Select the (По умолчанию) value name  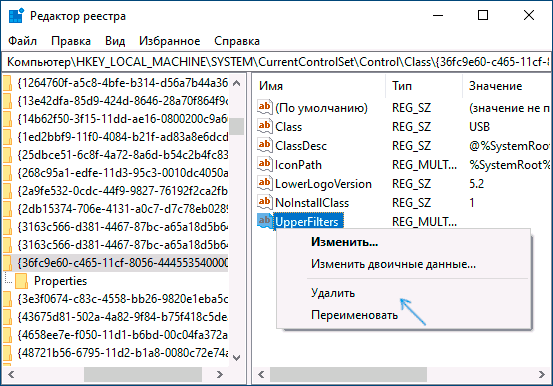click(321, 108)
